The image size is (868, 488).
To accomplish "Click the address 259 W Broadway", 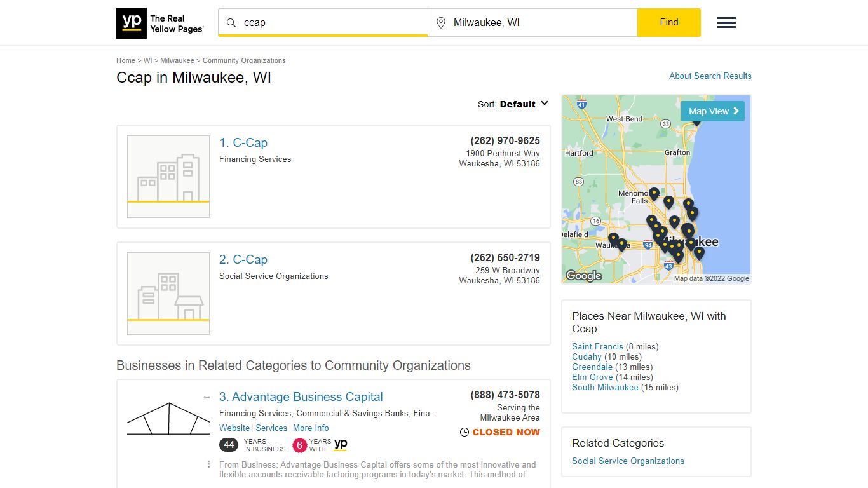I will point(508,270).
